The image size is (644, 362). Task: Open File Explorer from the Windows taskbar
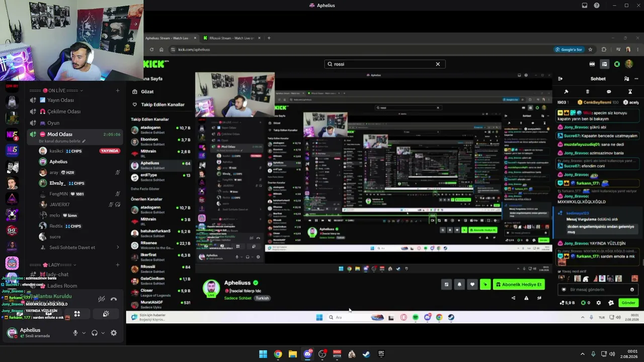pos(292,354)
